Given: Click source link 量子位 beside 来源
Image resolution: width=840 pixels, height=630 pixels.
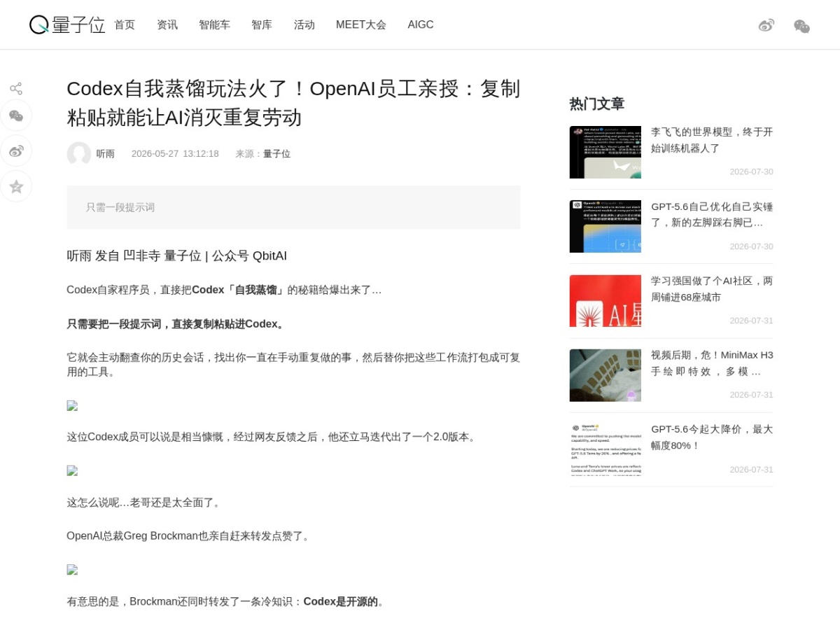Looking at the screenshot, I should pyautogui.click(x=276, y=154).
